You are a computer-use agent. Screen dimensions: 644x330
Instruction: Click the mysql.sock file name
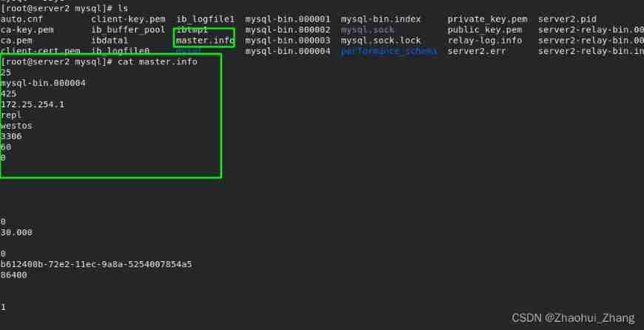[367, 30]
